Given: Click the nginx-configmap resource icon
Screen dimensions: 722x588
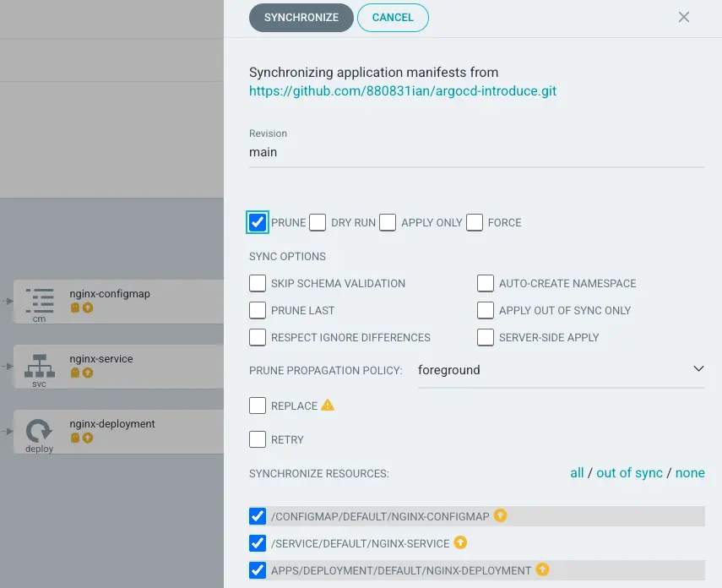Looking at the screenshot, I should point(39,299).
